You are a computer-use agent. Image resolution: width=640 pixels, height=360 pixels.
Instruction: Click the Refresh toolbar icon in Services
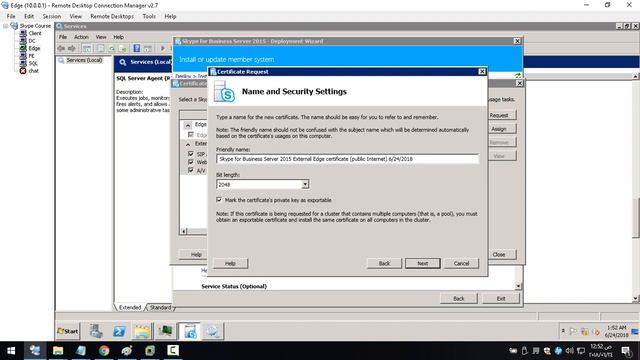click(x=111, y=48)
